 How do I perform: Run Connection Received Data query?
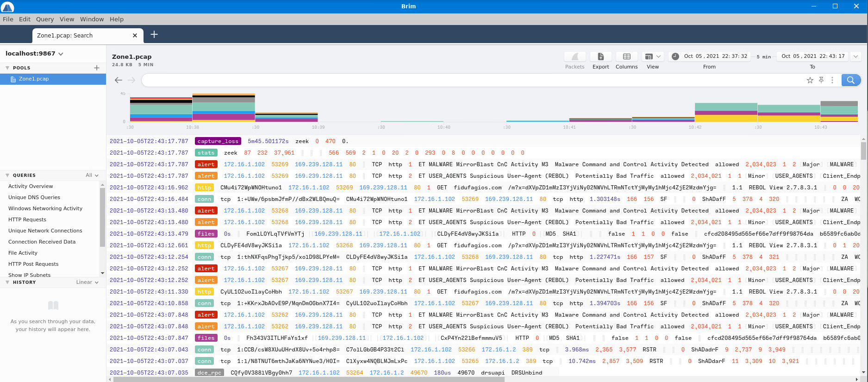pos(42,242)
